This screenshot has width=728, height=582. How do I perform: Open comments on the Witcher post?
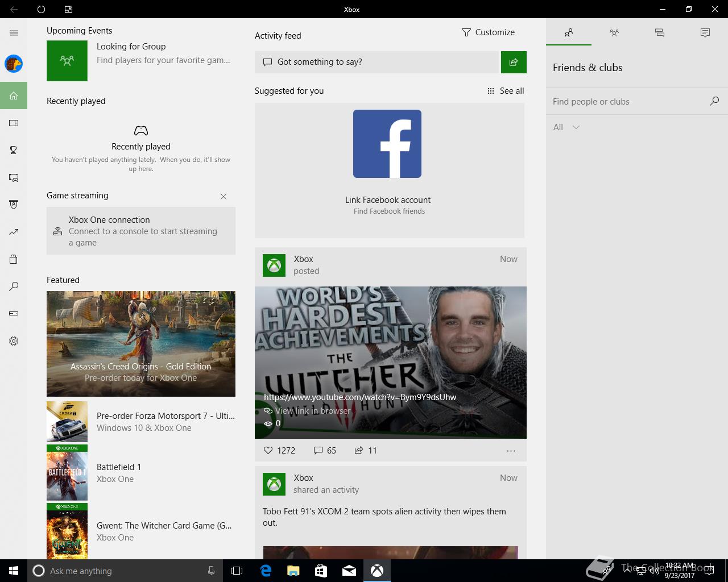pos(325,450)
